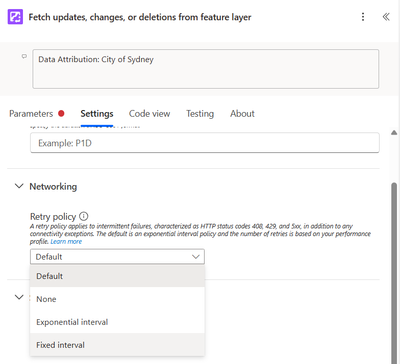Open the Retry policy Default combo box
Image resolution: width=400 pixels, height=364 pixels.
(x=117, y=257)
